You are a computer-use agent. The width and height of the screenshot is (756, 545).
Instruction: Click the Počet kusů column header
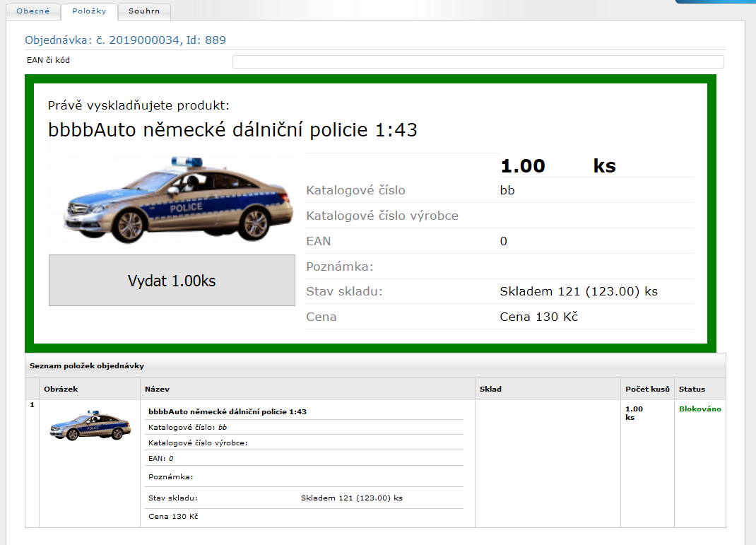pos(647,389)
